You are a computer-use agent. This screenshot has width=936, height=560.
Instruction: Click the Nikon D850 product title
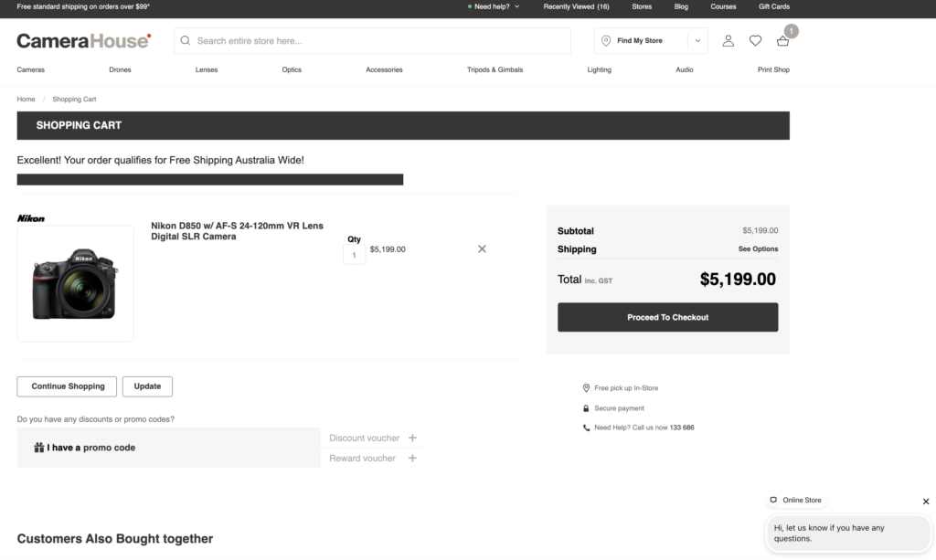(237, 231)
